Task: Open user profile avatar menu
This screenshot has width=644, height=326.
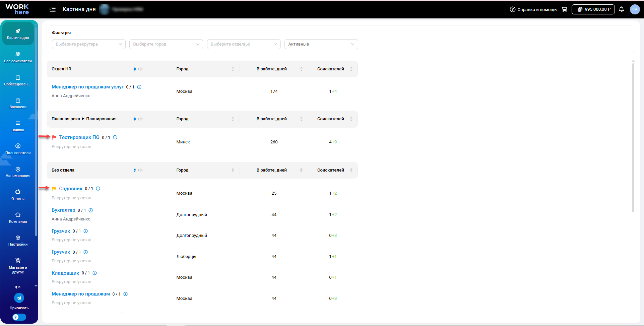Action: (635, 9)
